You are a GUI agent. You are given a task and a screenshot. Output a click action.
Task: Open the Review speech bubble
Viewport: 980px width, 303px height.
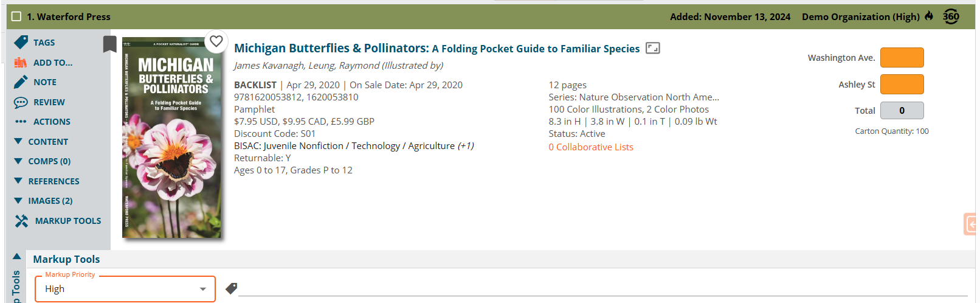[21, 102]
